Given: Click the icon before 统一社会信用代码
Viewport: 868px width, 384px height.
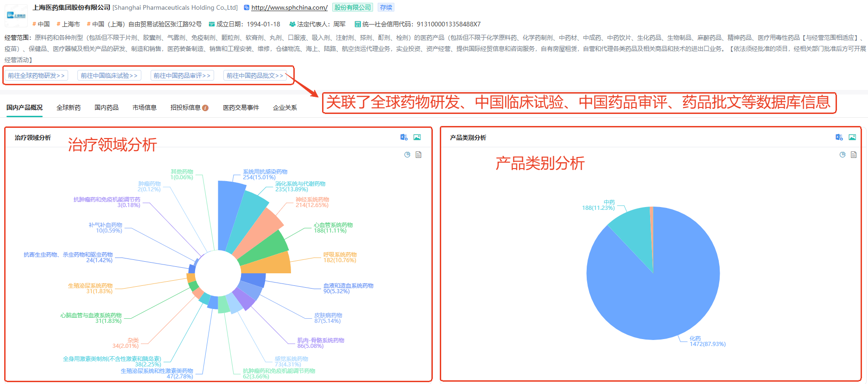Looking at the screenshot, I should coord(358,24).
